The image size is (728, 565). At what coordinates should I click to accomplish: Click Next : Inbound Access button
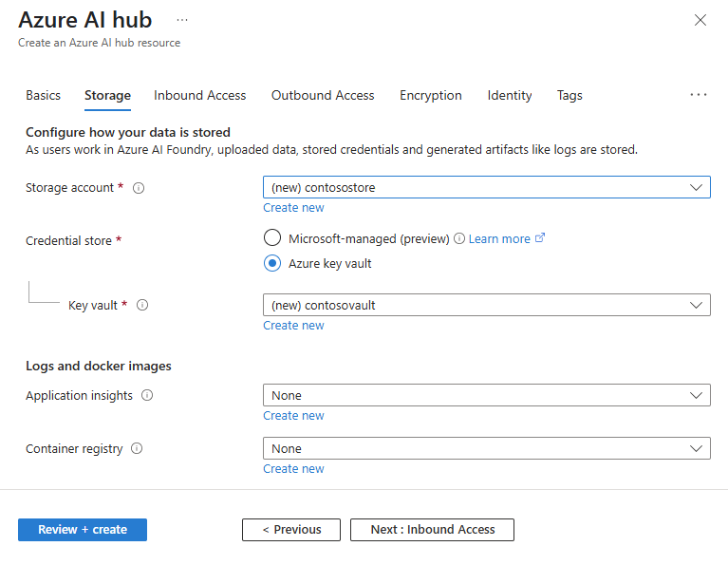point(432,530)
